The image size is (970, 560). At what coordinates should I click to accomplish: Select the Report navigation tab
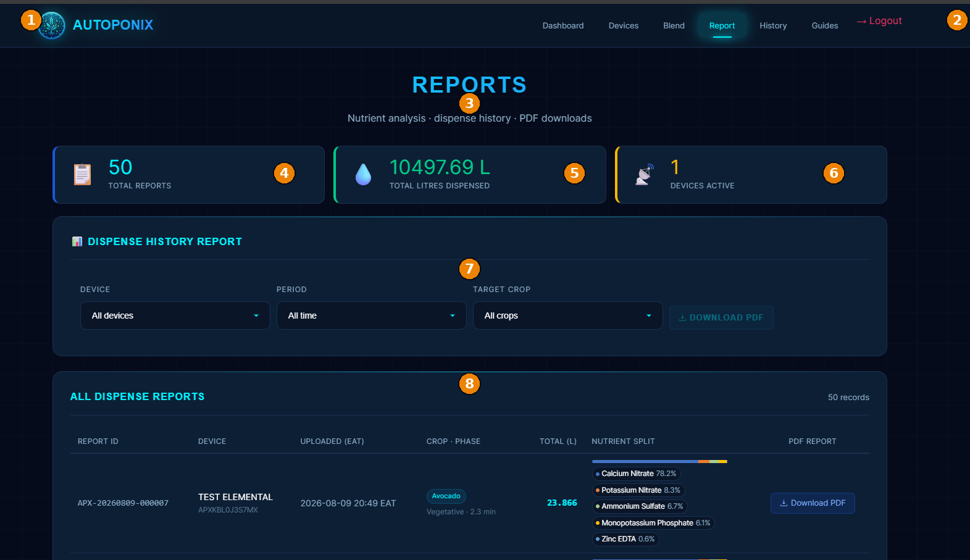click(722, 25)
